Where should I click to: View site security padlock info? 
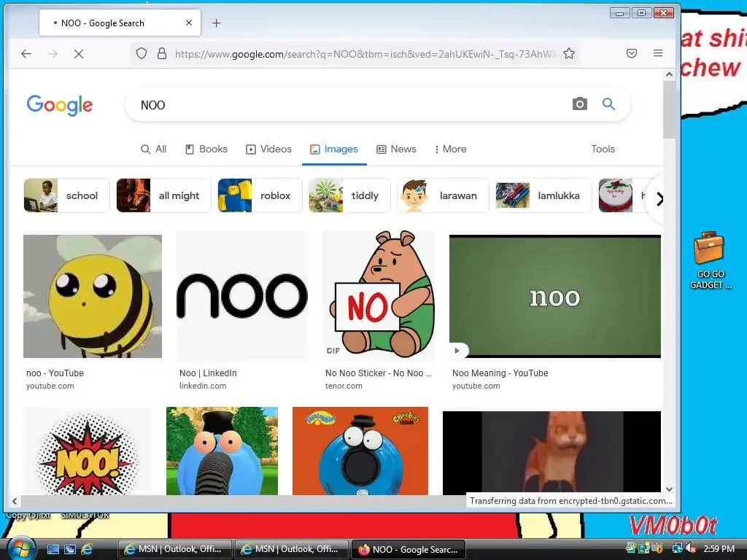coord(162,53)
